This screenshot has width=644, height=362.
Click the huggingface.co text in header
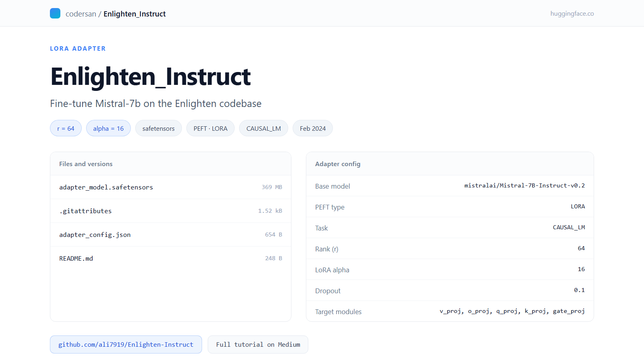[572, 14]
